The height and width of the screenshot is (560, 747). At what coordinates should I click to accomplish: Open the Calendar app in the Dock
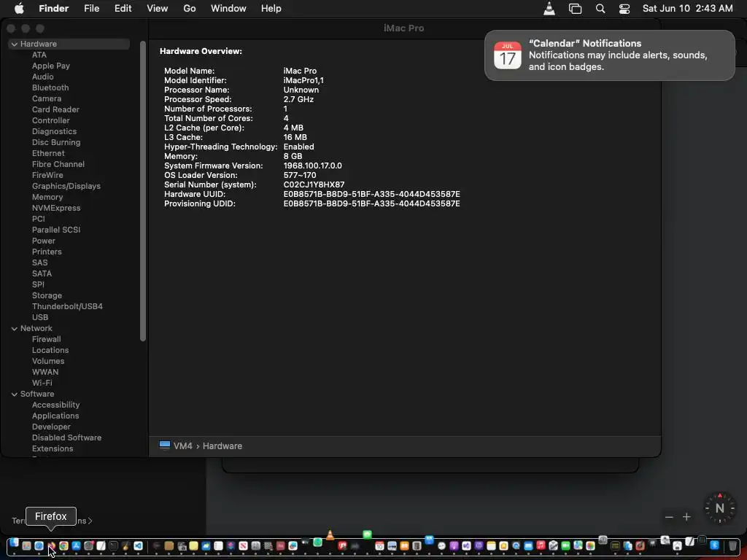tap(379, 545)
